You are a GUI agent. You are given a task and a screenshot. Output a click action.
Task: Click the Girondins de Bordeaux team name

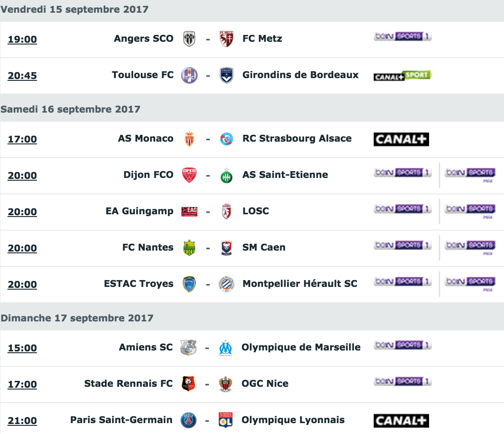pos(300,74)
